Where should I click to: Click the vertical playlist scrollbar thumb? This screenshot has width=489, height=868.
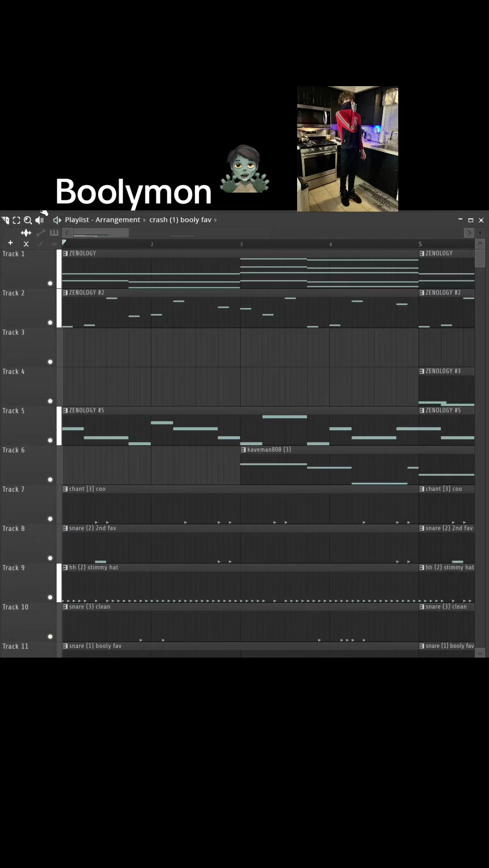[x=480, y=258]
